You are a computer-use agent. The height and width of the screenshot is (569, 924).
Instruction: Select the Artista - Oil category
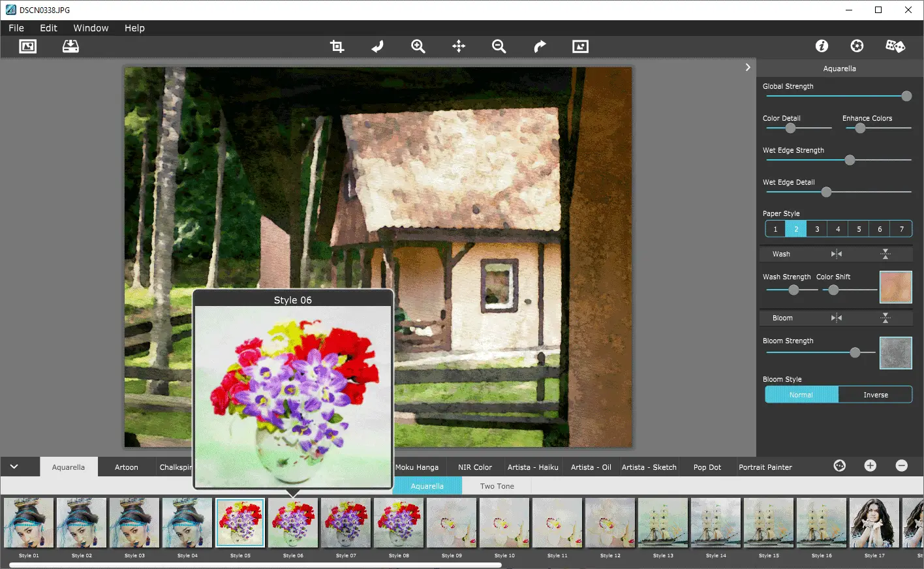(x=590, y=467)
